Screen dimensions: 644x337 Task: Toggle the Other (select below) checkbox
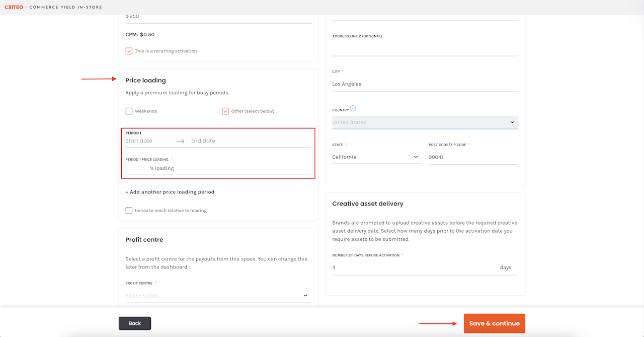point(225,111)
